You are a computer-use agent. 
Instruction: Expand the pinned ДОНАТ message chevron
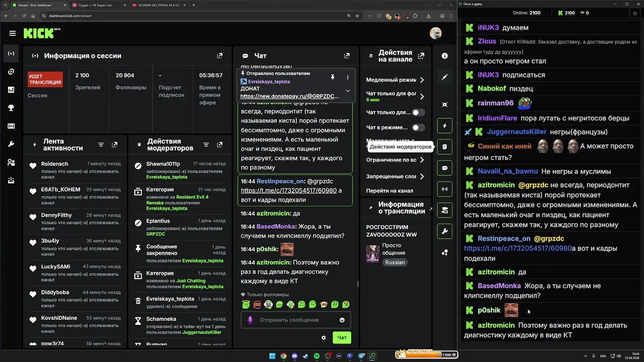(347, 91)
